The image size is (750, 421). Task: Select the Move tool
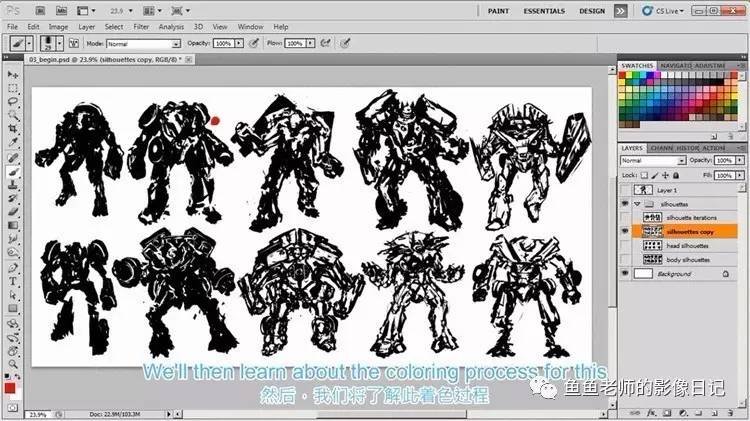pos(13,75)
